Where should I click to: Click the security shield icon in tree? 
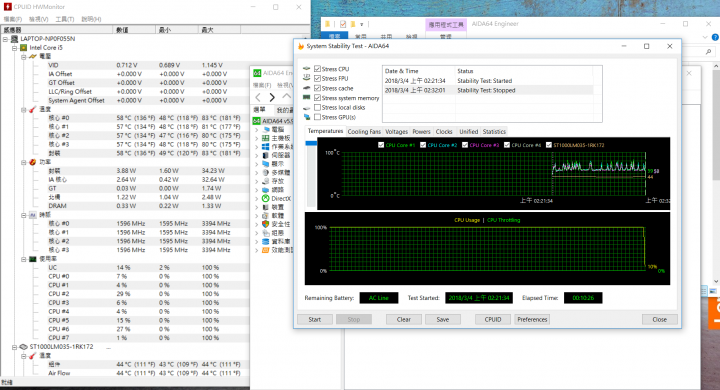(x=265, y=224)
